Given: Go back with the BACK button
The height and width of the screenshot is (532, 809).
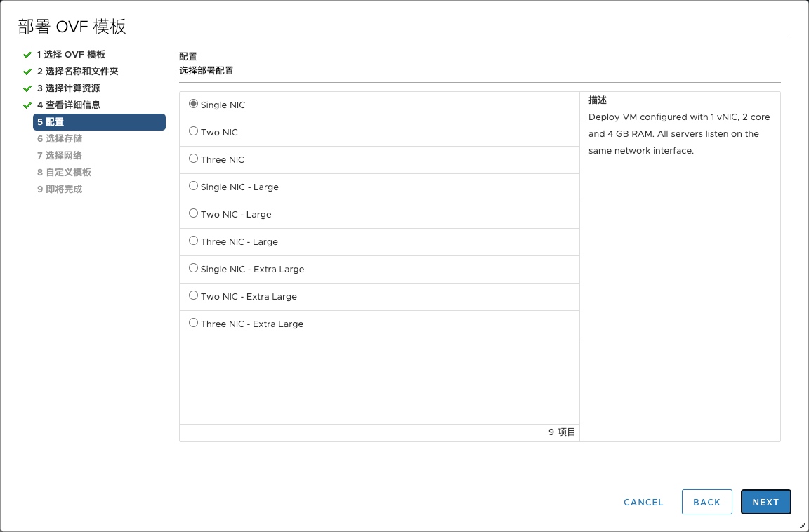Looking at the screenshot, I should pos(706,502).
